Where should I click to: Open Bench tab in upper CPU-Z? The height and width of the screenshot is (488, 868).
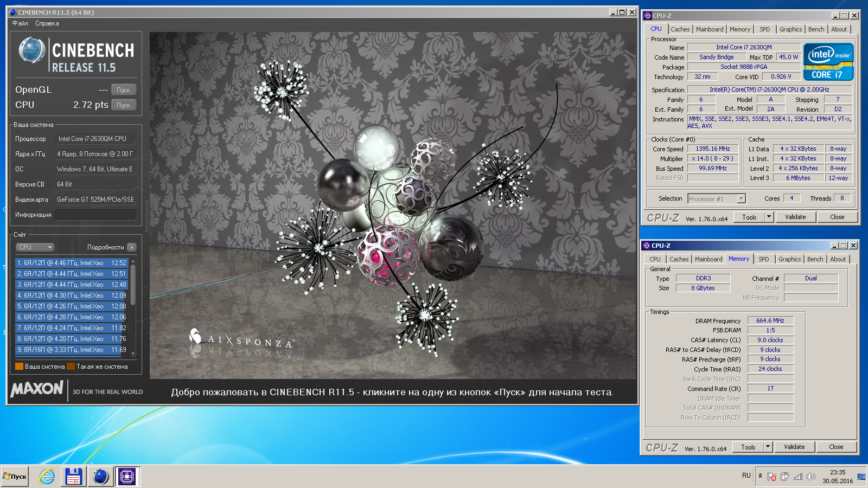click(816, 29)
